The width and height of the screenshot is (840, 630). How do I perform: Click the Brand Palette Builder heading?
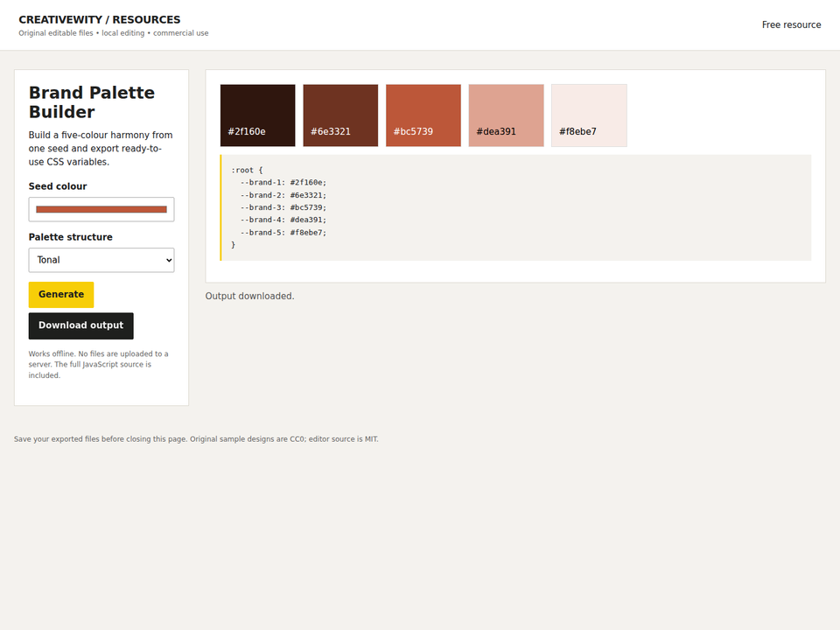coord(92,101)
